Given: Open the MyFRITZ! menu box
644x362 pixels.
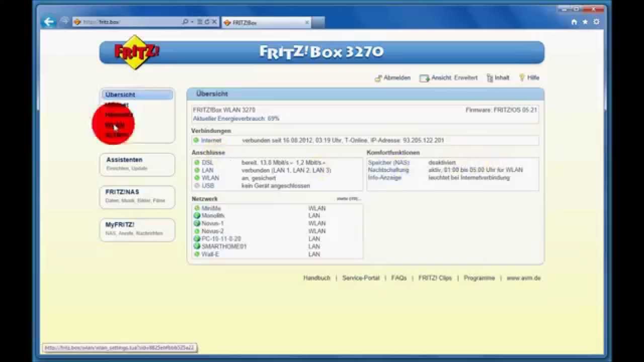Looking at the screenshot, I should (137, 229).
